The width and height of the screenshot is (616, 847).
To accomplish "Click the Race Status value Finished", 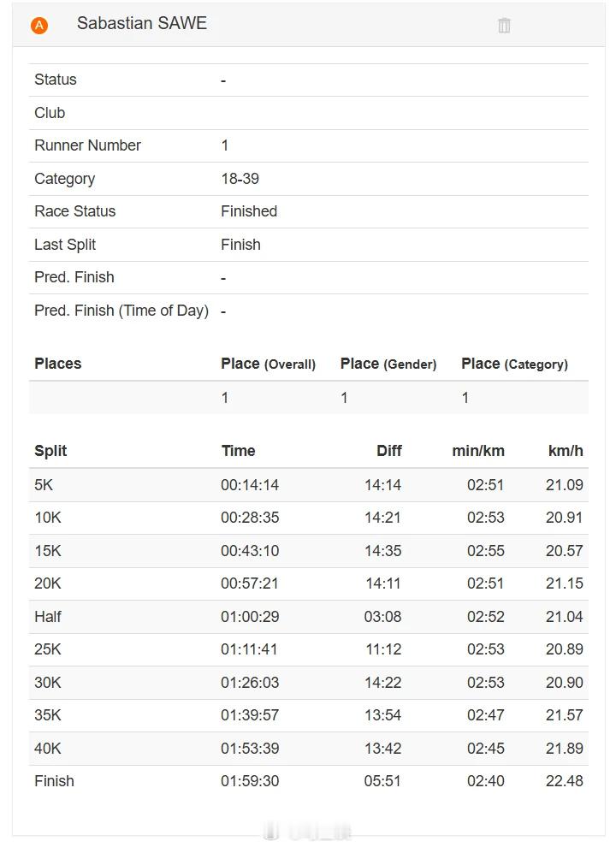I will click(x=249, y=211).
